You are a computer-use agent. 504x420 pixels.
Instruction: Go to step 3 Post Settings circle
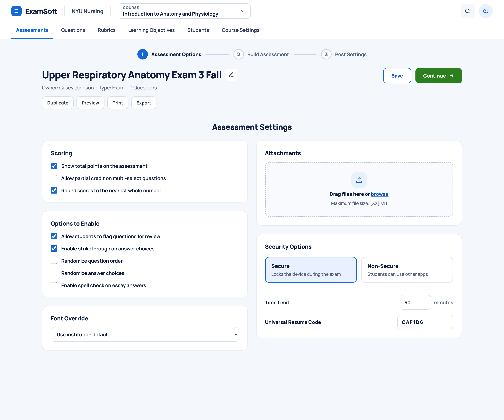tap(326, 54)
